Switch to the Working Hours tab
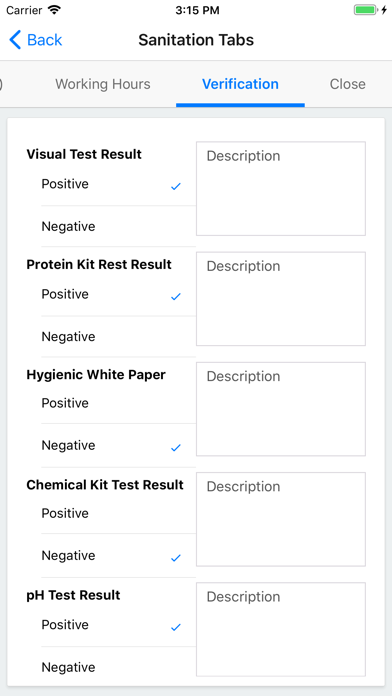 [x=103, y=84]
